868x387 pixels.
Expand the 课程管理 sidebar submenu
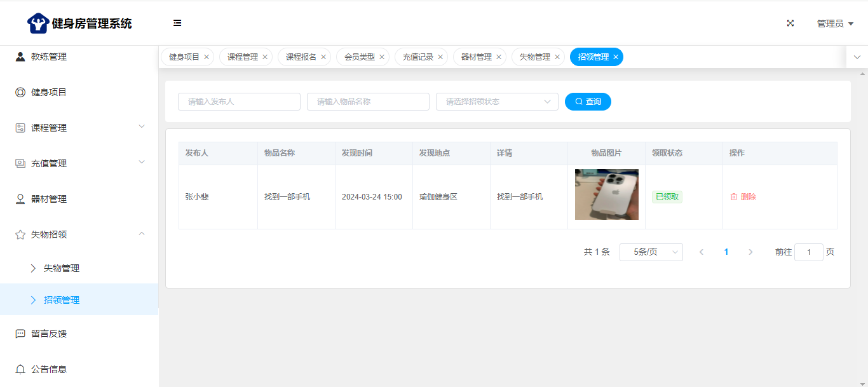pos(142,127)
